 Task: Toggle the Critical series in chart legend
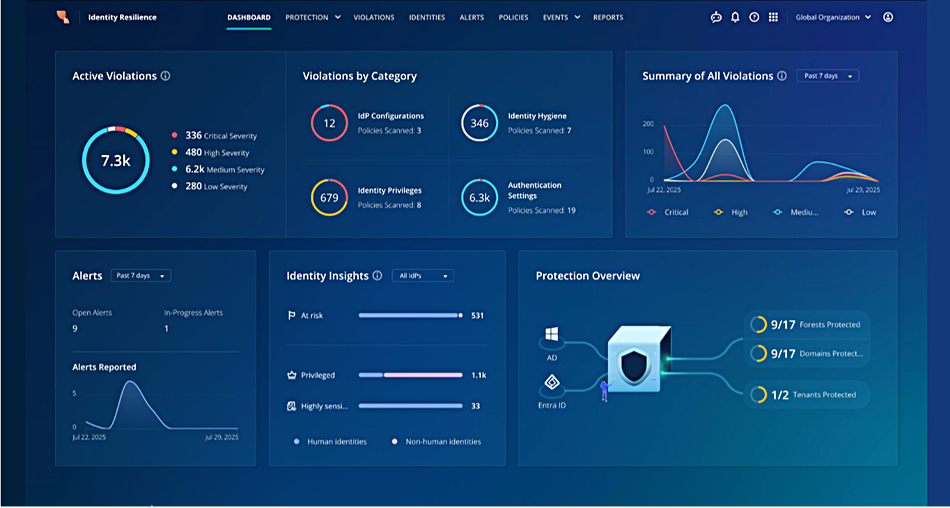coord(669,212)
